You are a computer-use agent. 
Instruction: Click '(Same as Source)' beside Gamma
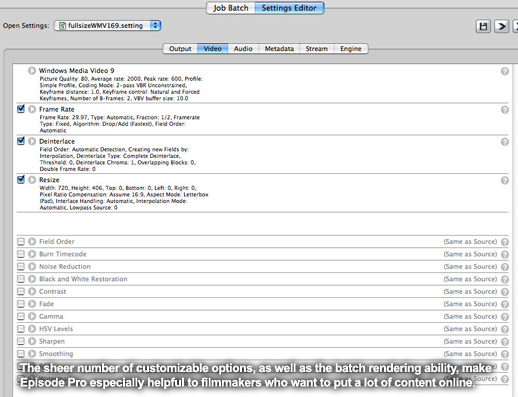(470, 316)
